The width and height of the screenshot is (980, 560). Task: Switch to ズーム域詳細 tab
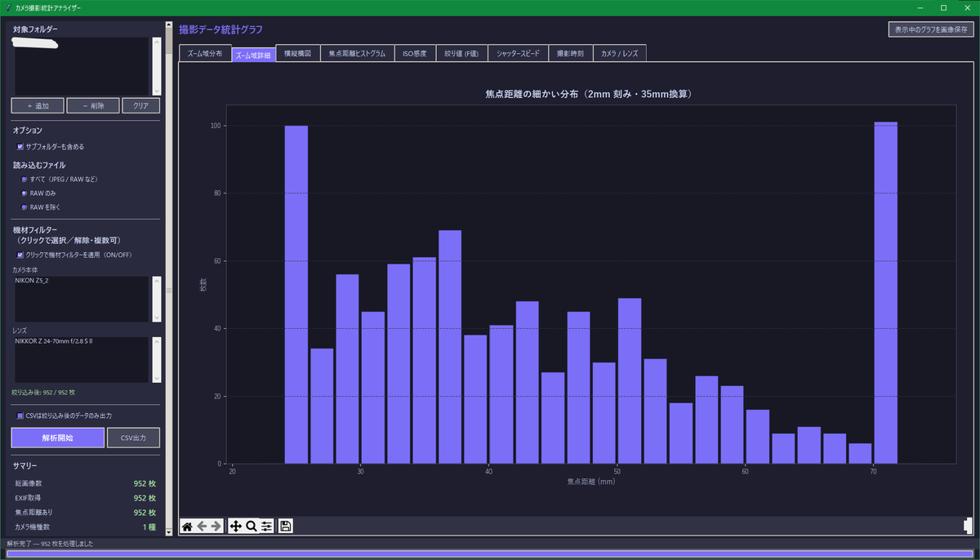[253, 55]
